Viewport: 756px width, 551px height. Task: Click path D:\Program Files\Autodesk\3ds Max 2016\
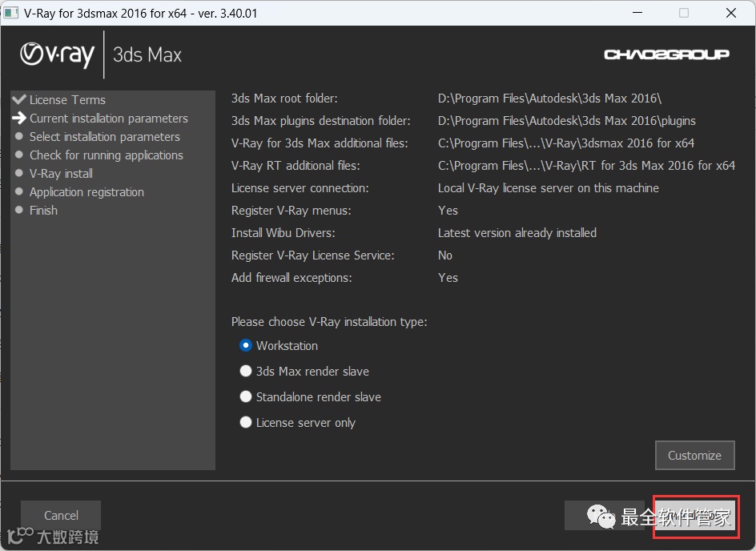pyautogui.click(x=549, y=99)
